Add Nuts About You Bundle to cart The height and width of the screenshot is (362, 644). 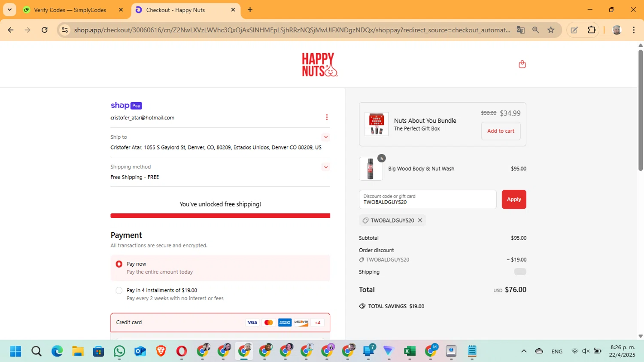click(501, 131)
